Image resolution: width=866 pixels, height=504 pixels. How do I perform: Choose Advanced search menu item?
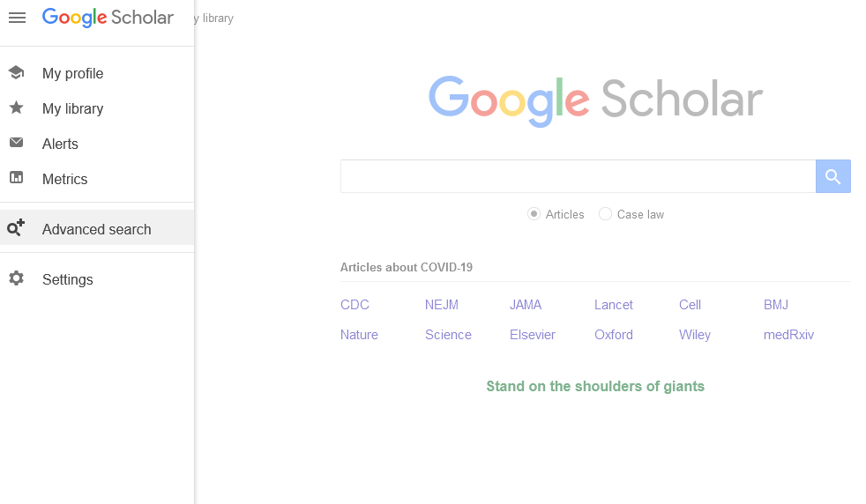pos(97,227)
